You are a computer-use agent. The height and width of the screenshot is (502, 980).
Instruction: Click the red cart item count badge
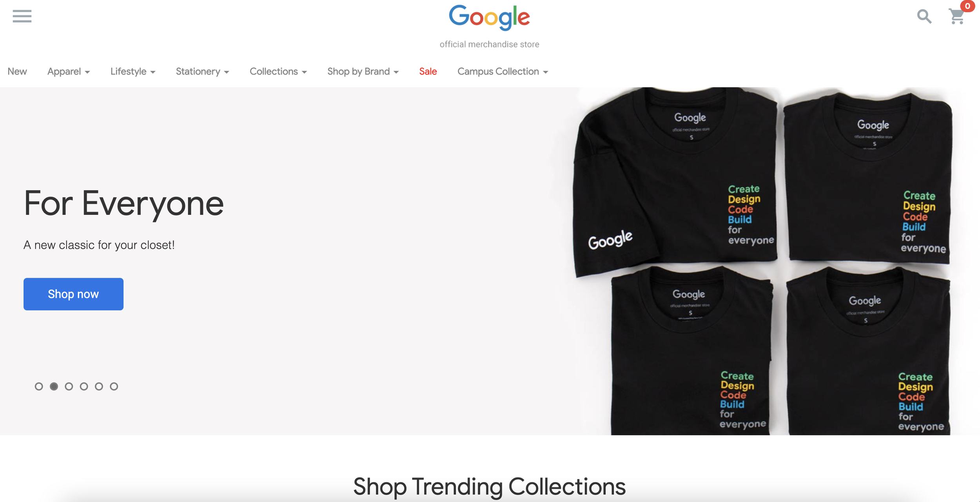pyautogui.click(x=967, y=6)
